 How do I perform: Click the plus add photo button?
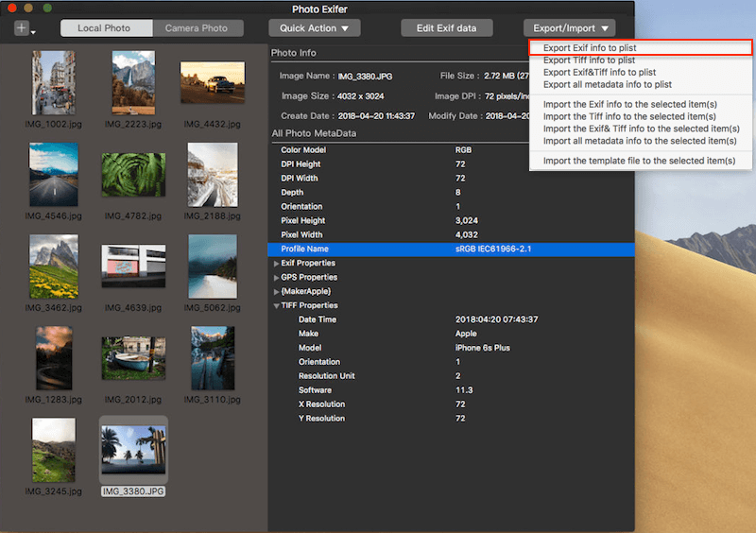[x=21, y=28]
